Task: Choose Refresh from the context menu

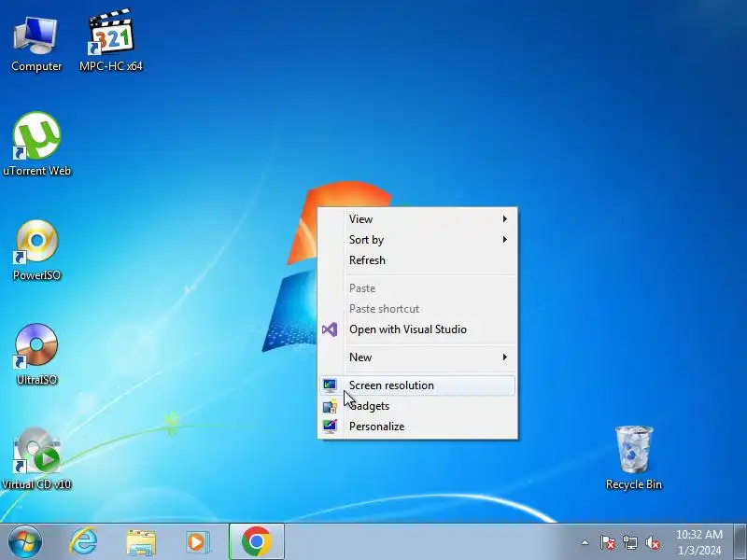Action: coord(417,260)
